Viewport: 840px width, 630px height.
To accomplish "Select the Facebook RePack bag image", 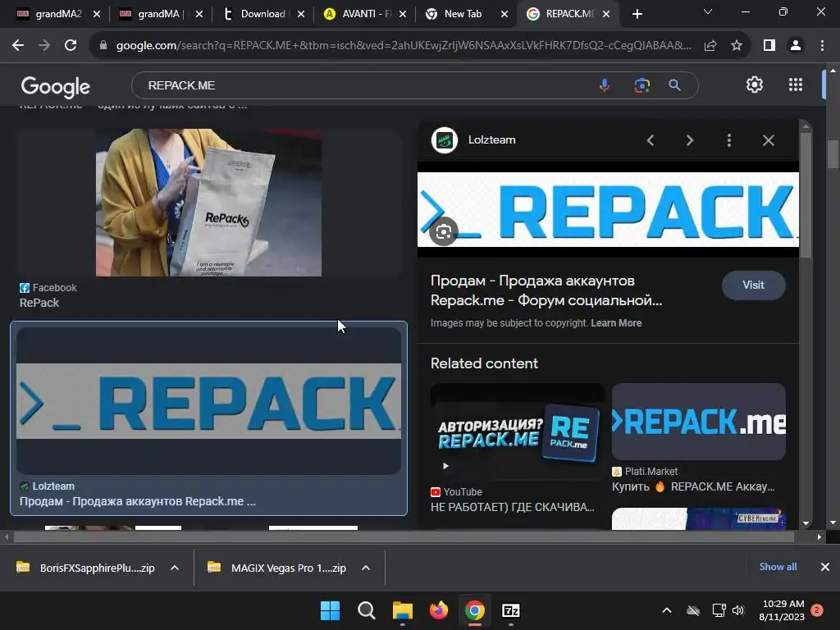I will pos(208,203).
